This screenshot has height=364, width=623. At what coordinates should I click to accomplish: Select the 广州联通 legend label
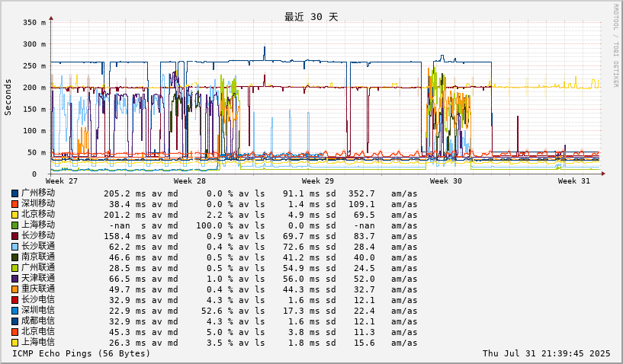(38, 268)
